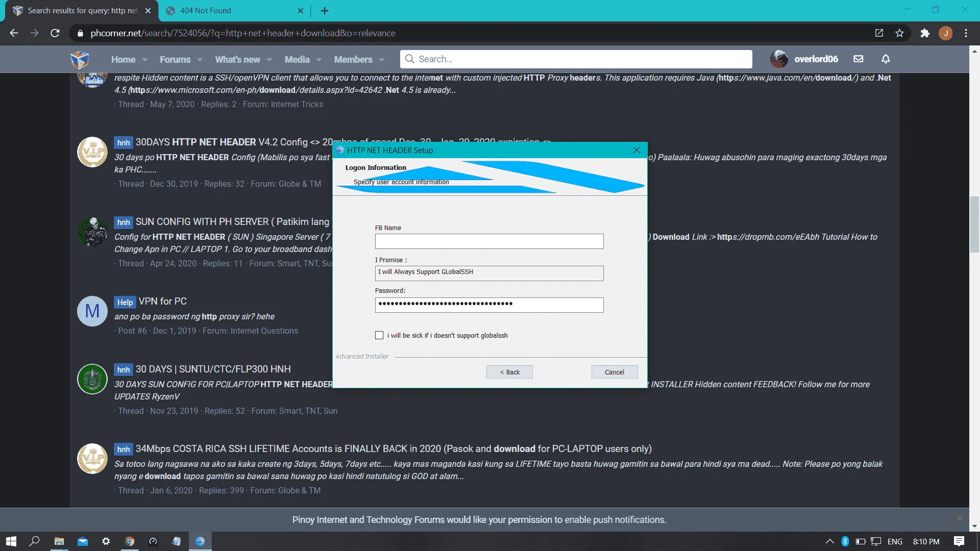Viewport: 980px width, 551px height.
Task: Check 'i will be sick' globalssh checkbox
Action: coord(379,335)
